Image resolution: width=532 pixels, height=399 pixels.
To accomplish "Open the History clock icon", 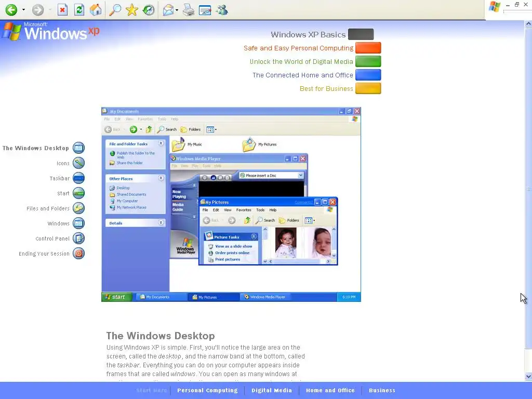I will tap(148, 10).
